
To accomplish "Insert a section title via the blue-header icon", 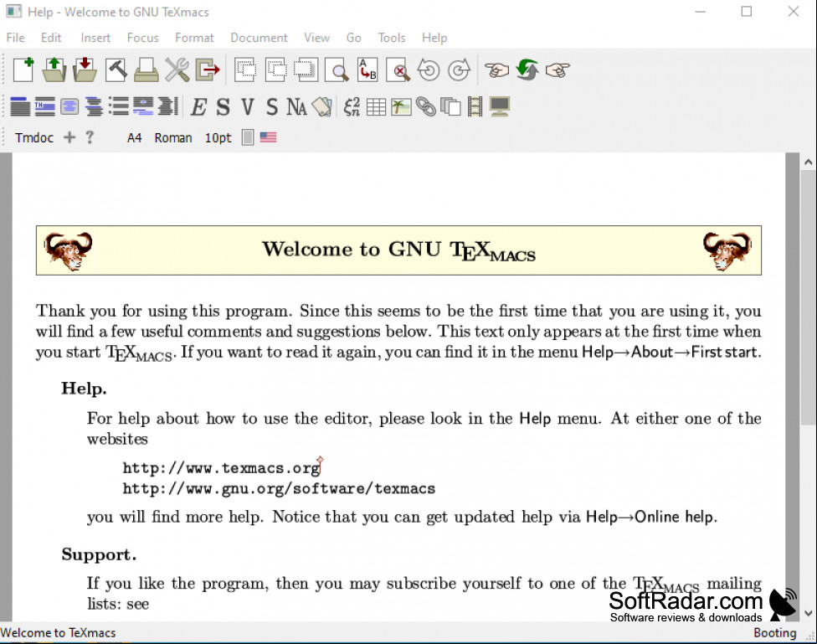I will tap(20, 106).
